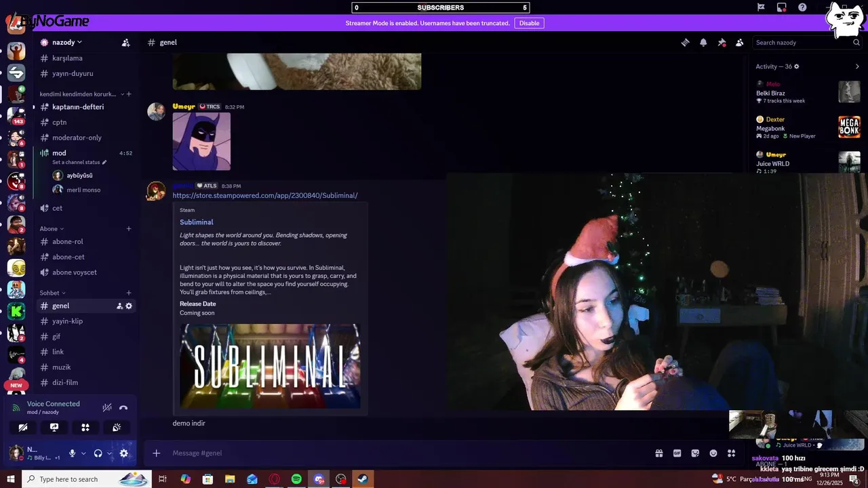Invite members to server icon beside nazody
The height and width of the screenshot is (488, 868).
[x=125, y=43]
